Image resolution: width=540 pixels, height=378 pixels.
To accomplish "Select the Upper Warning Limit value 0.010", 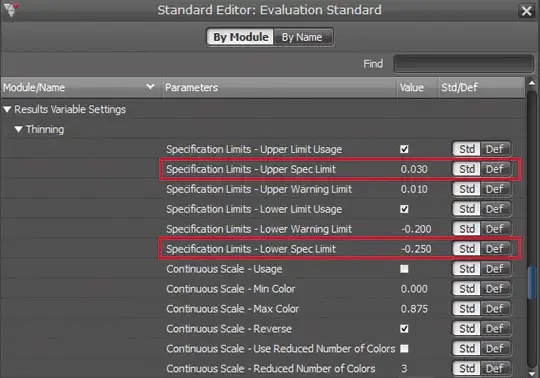I will [414, 189].
